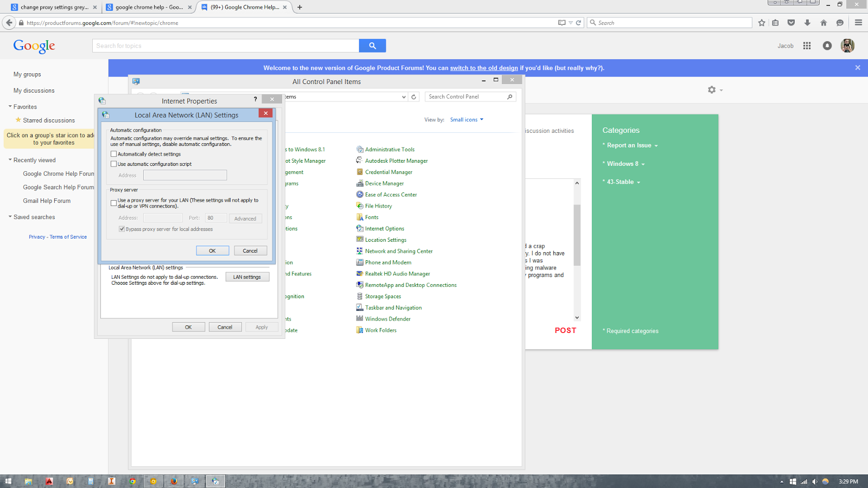
Task: Cancel the LAN Settings dialog
Action: tap(250, 251)
